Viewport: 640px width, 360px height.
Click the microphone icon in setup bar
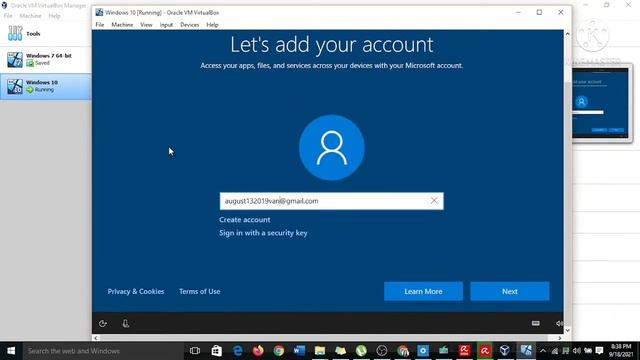125,324
